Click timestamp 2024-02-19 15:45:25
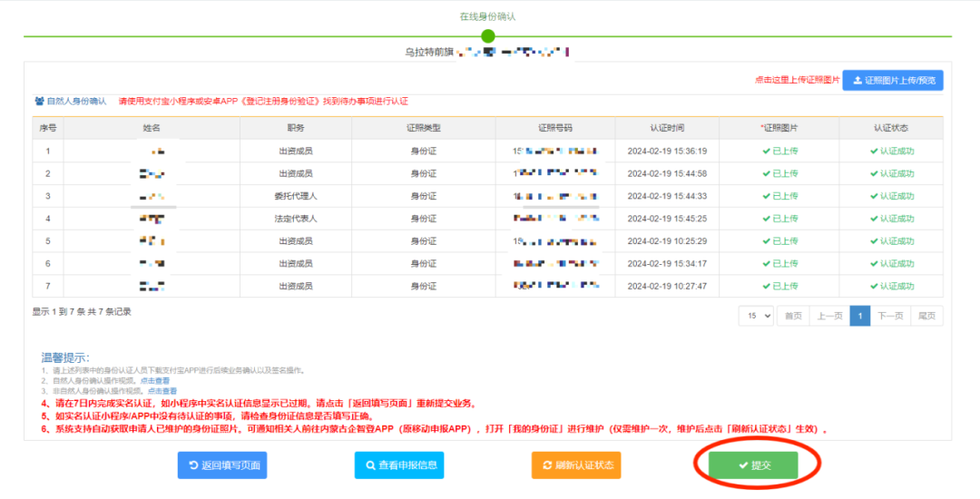The image size is (980, 499). click(667, 219)
